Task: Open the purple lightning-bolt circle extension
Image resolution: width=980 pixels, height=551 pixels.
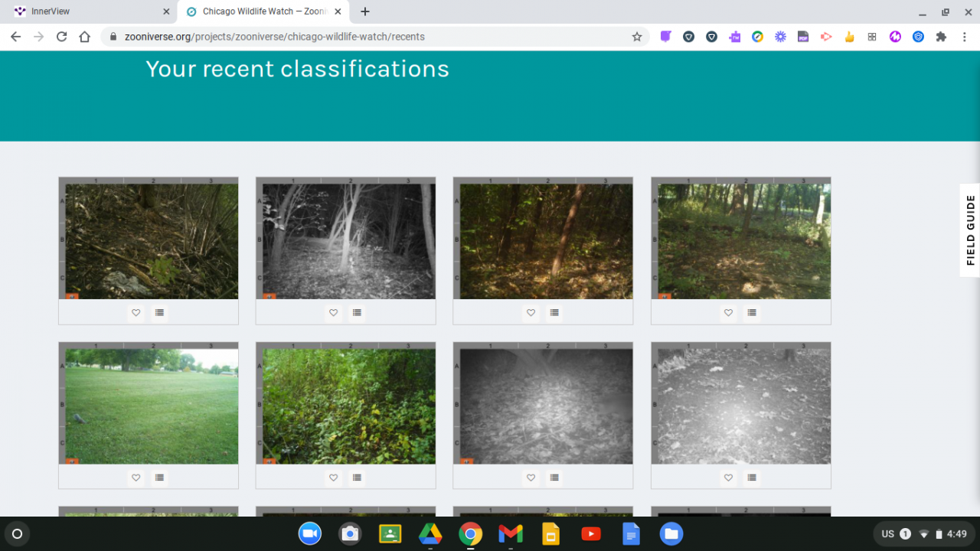Action: coord(895,37)
